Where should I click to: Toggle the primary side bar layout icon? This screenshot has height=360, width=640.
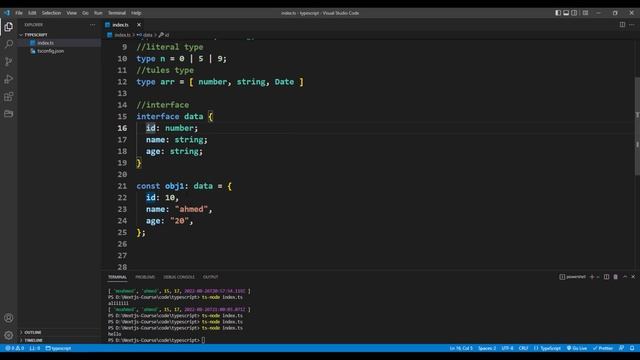click(558, 13)
